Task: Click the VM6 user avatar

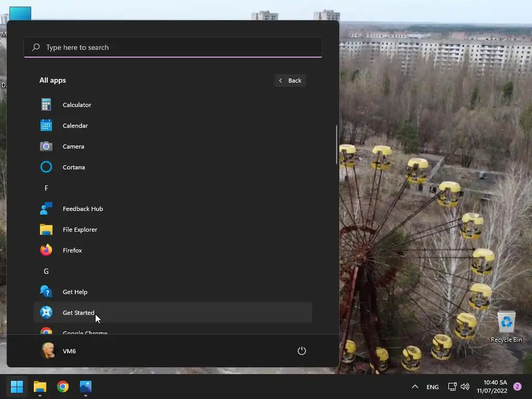Action: tap(48, 351)
